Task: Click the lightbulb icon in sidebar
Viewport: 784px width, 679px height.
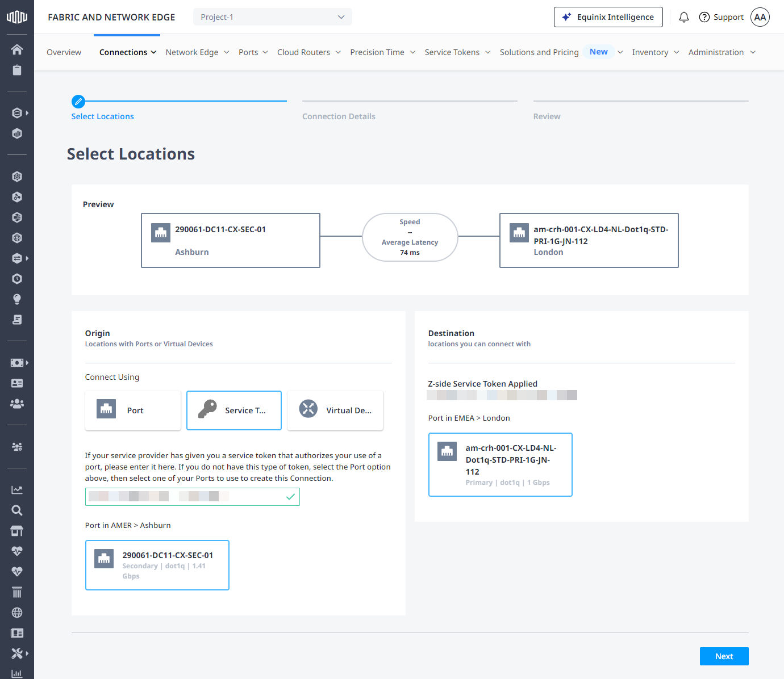Action: pos(17,299)
